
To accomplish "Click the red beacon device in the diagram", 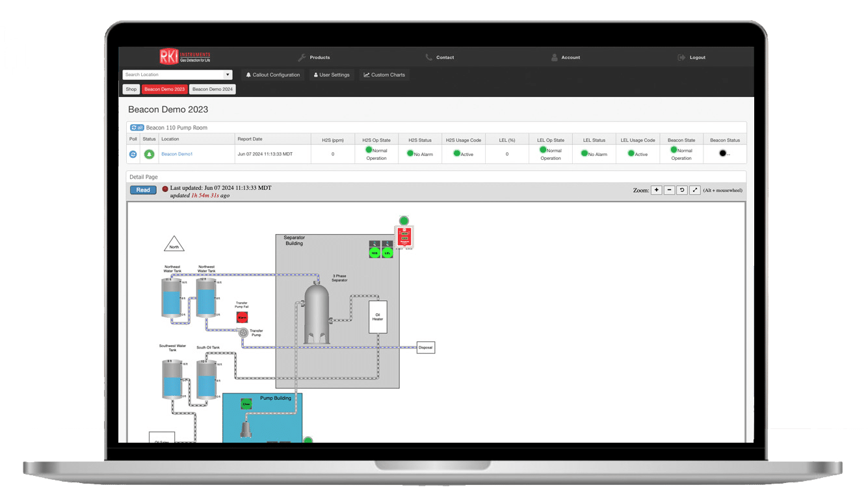I will (x=404, y=237).
